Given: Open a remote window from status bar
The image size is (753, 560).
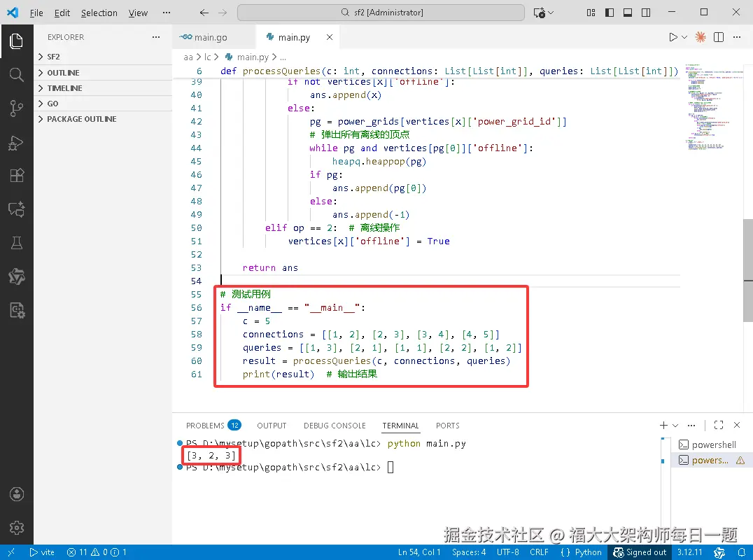Looking at the screenshot, I should coord(11,552).
